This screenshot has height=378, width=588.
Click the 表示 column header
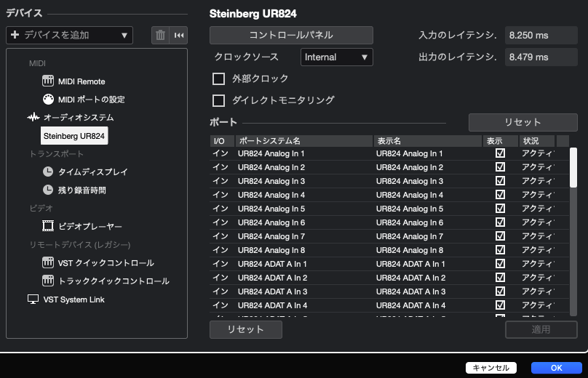click(x=501, y=141)
